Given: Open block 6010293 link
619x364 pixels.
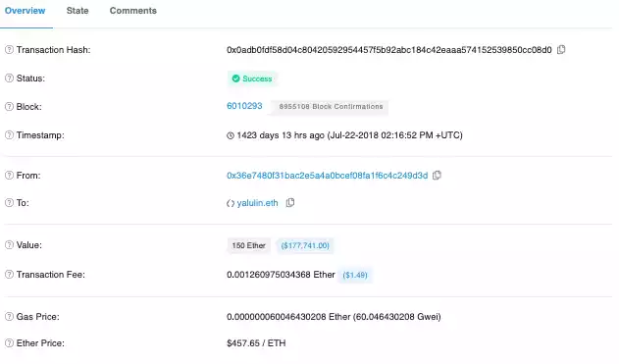Looking at the screenshot, I should coord(244,106).
